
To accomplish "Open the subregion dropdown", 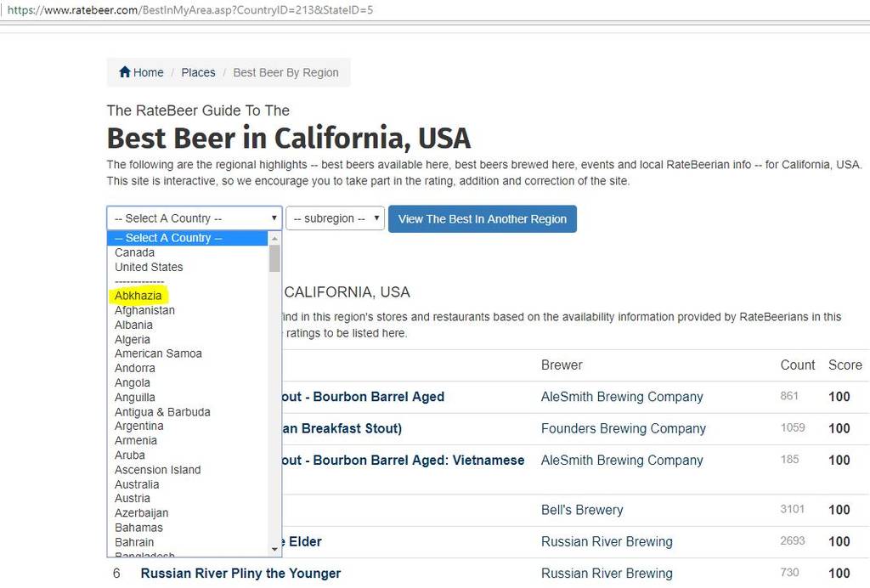I will [x=335, y=218].
